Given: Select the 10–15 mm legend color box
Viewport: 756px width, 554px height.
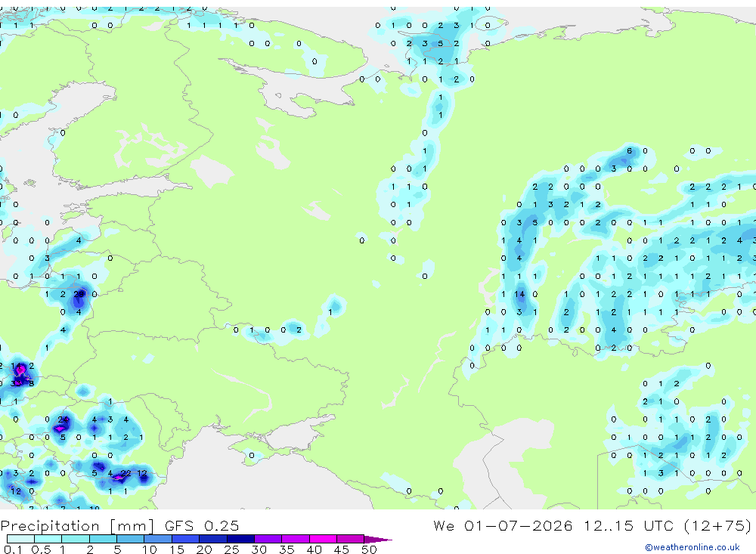Looking at the screenshot, I should click(158, 539).
